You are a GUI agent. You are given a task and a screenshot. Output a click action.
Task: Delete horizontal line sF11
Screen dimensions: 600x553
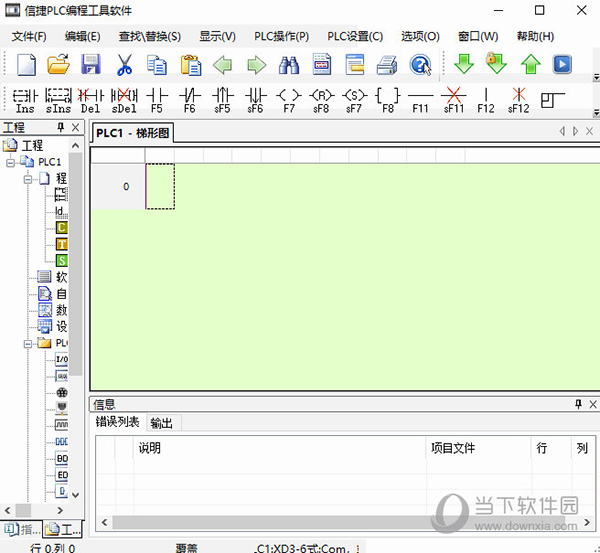pyautogui.click(x=453, y=101)
